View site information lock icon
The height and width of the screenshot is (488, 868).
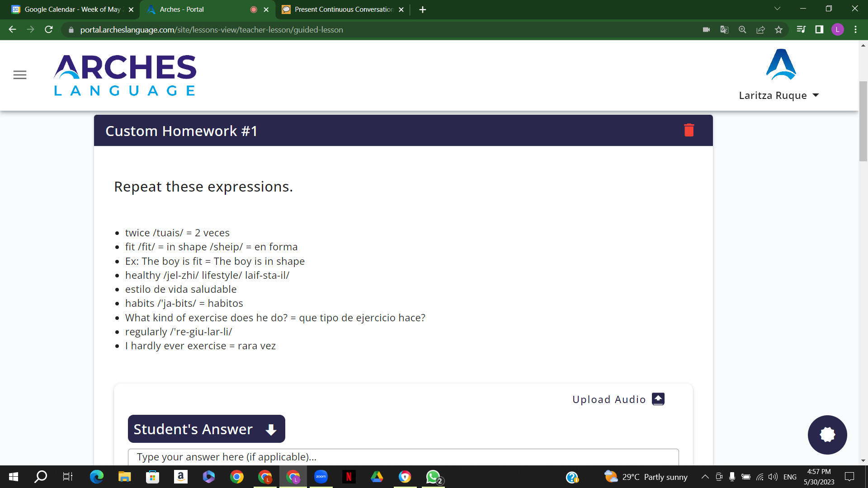[71, 30]
